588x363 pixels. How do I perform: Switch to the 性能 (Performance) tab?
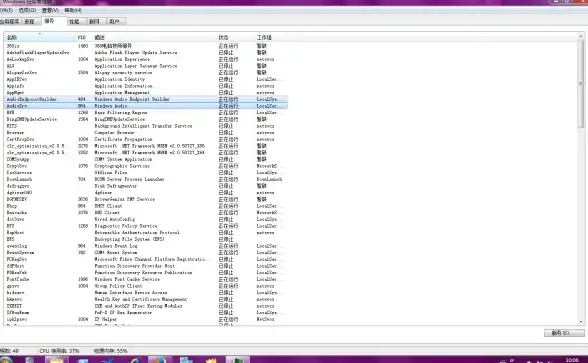[74, 21]
